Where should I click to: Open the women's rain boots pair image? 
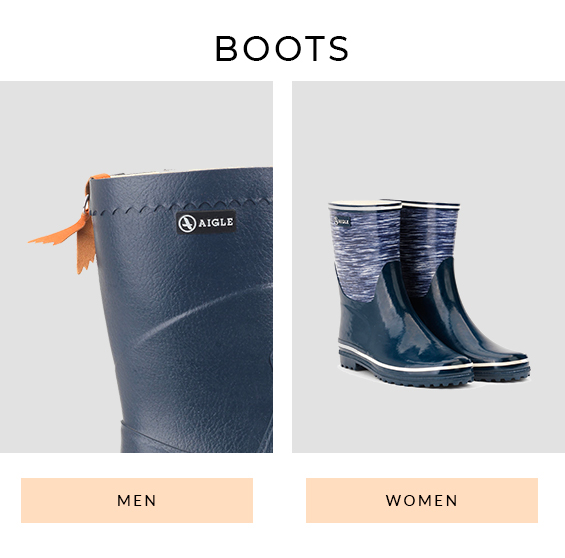[x=428, y=267]
